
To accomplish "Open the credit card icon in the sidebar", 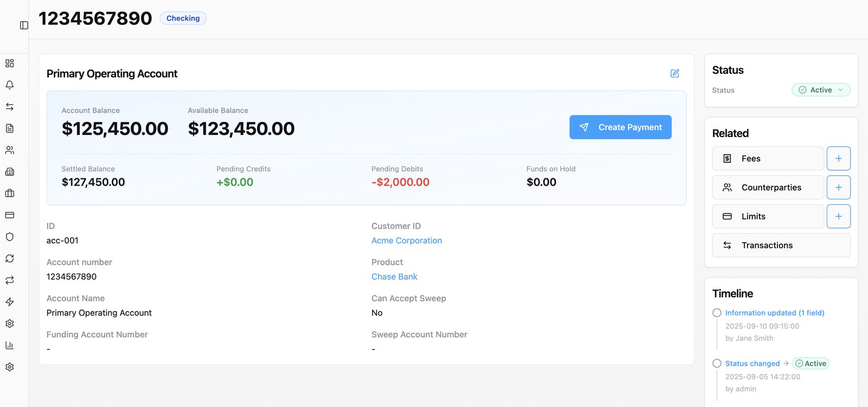I will pyautogui.click(x=10, y=215).
